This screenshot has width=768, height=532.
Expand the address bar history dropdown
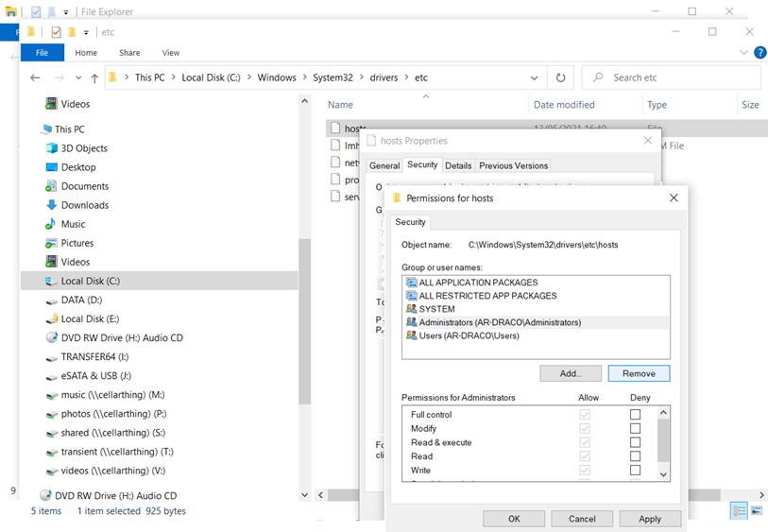point(535,78)
